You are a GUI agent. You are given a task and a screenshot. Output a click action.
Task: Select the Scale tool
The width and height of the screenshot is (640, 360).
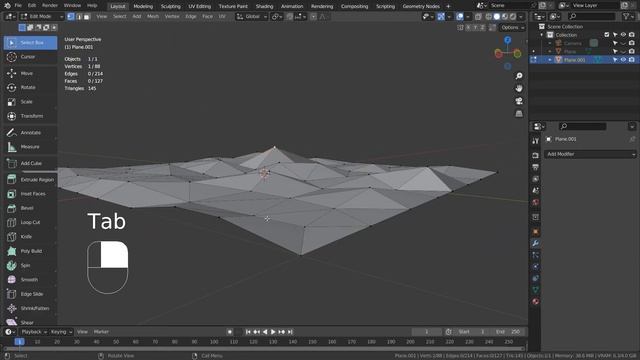[30, 102]
